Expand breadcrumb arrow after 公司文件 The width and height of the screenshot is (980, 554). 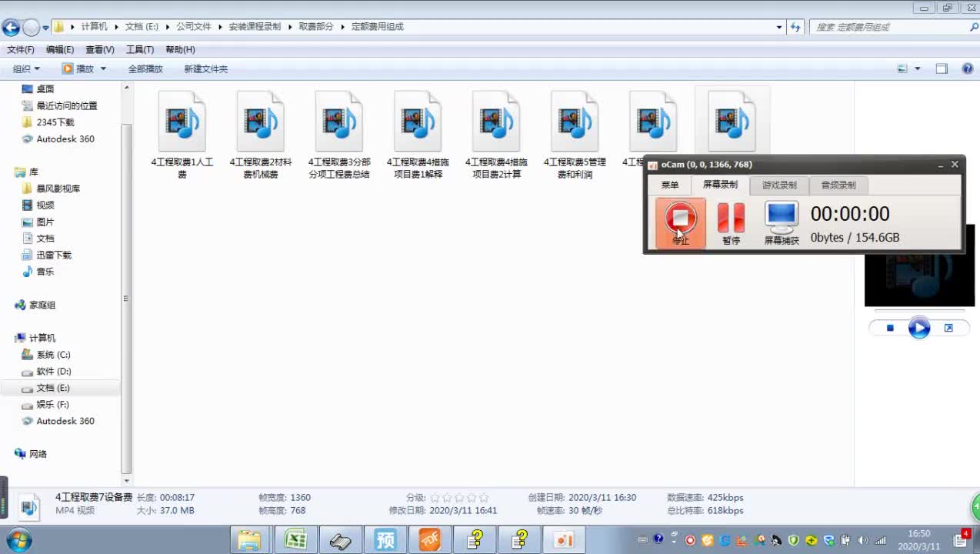(x=219, y=26)
